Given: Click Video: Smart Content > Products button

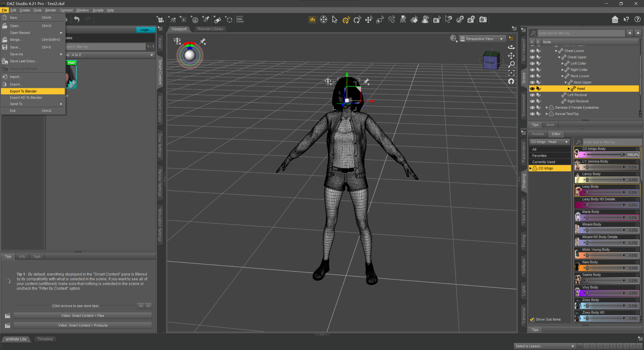Looking at the screenshot, I should tap(83, 325).
